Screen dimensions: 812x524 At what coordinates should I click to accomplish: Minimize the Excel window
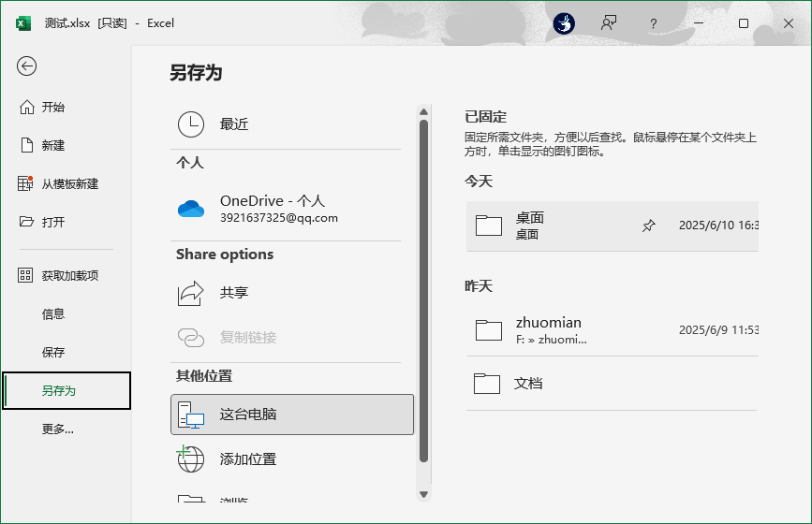pos(699,23)
